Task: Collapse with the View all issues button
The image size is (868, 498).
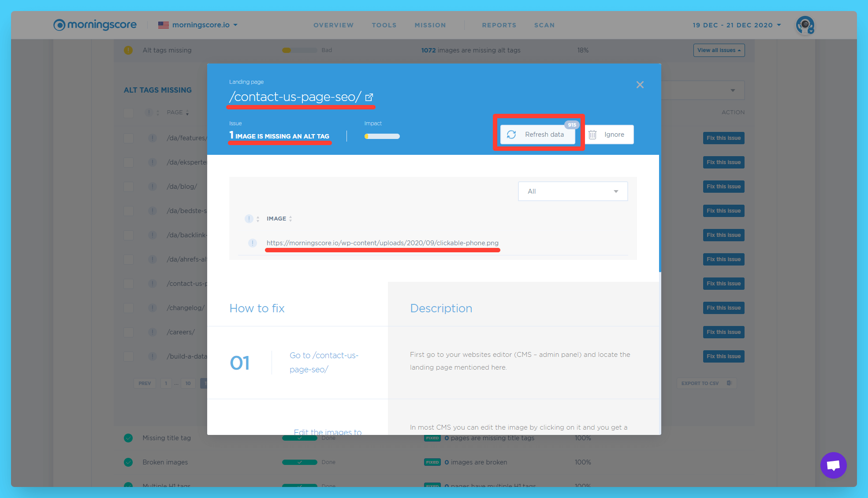Action: (x=719, y=50)
